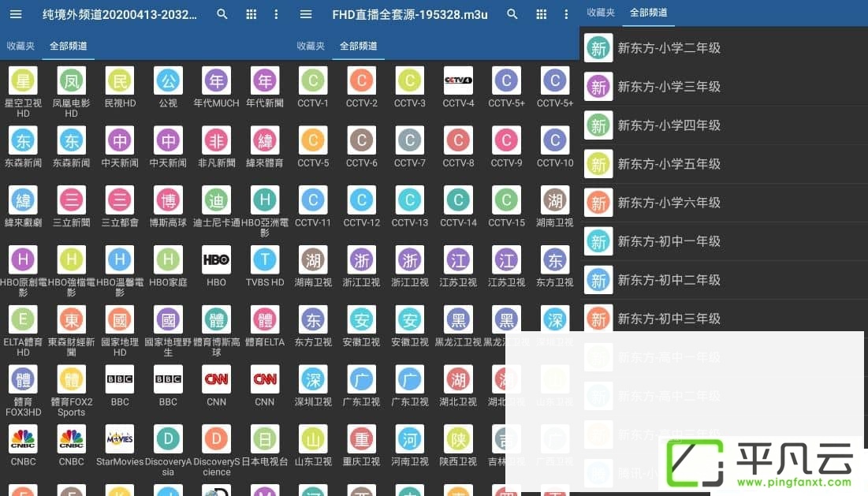Open 新东方-小学六年级 list item
868x496 pixels.
coord(724,203)
